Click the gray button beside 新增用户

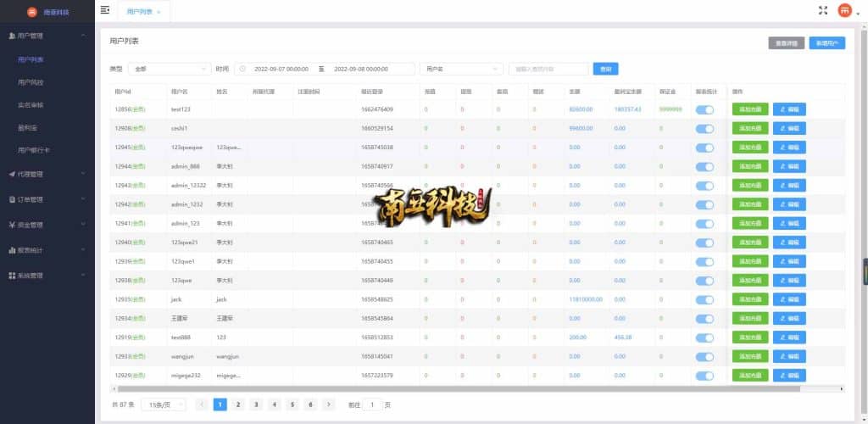click(787, 43)
